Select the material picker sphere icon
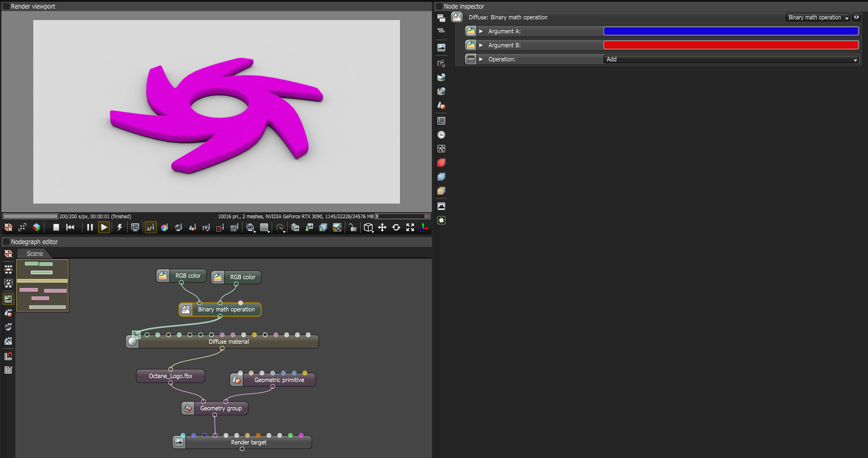Viewport: 868px width, 458px height. 179,228
